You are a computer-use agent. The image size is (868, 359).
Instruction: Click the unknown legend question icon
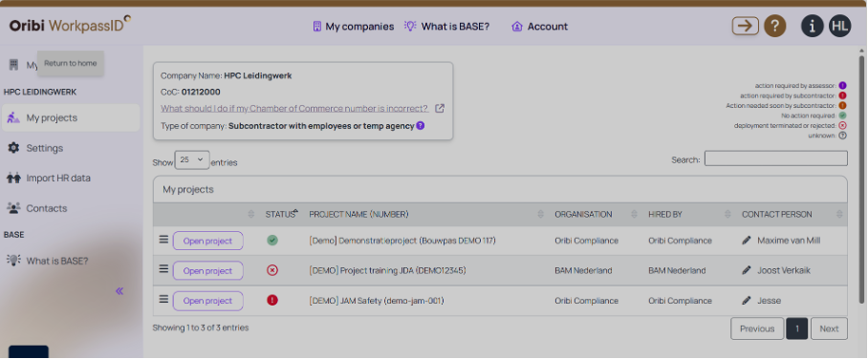coord(842,136)
